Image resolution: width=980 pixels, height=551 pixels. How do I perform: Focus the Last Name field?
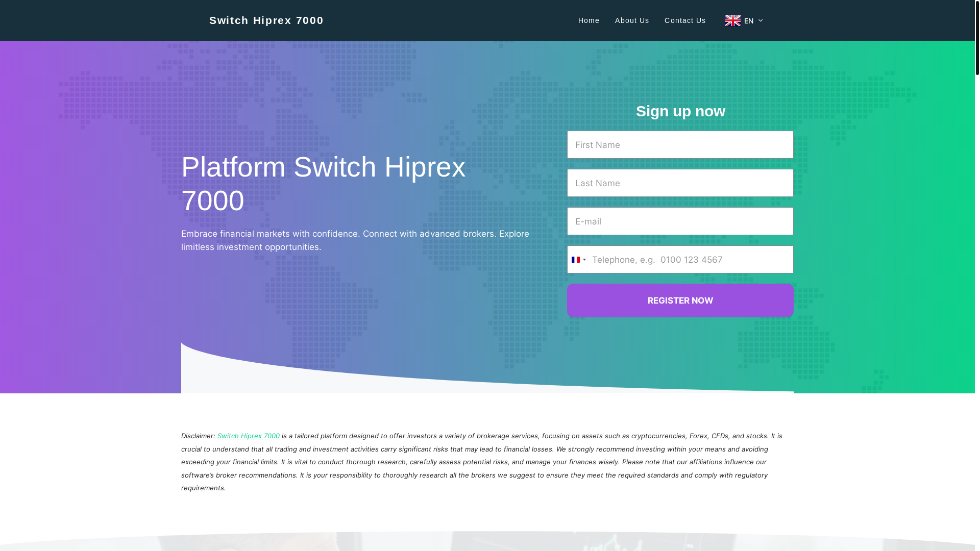coord(680,183)
